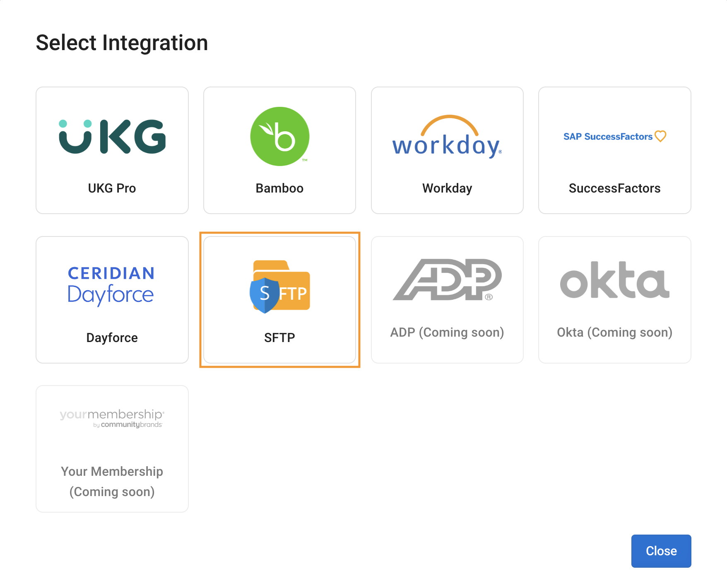This screenshot has width=727, height=588.
Task: Select the UKG Pro label
Action: (112, 188)
